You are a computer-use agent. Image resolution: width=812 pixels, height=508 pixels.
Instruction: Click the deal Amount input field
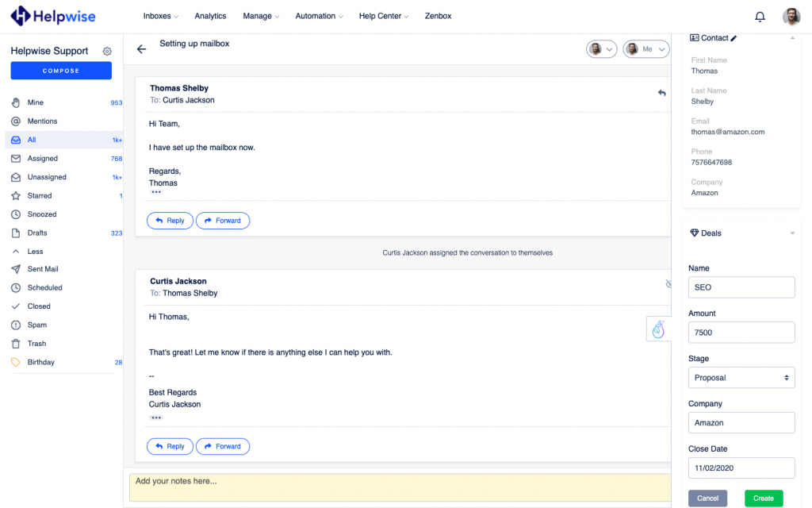tap(741, 333)
